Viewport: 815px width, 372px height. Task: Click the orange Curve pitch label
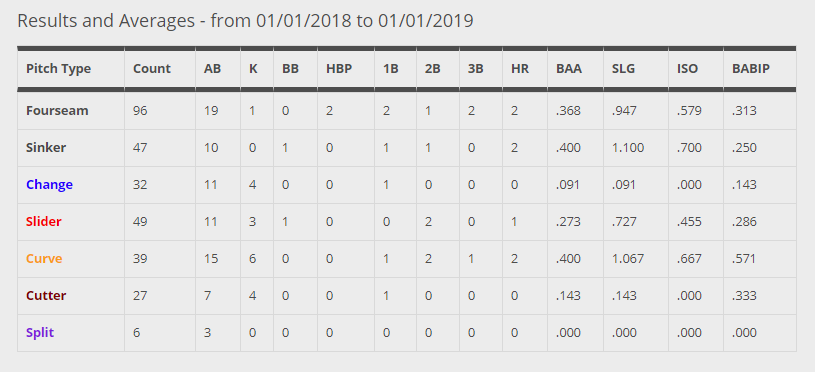click(x=44, y=258)
